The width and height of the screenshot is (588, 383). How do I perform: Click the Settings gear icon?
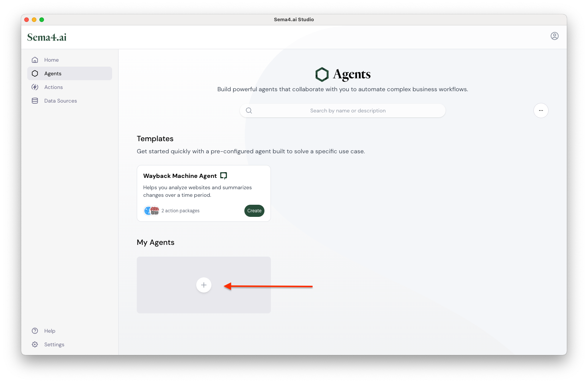[x=35, y=344]
